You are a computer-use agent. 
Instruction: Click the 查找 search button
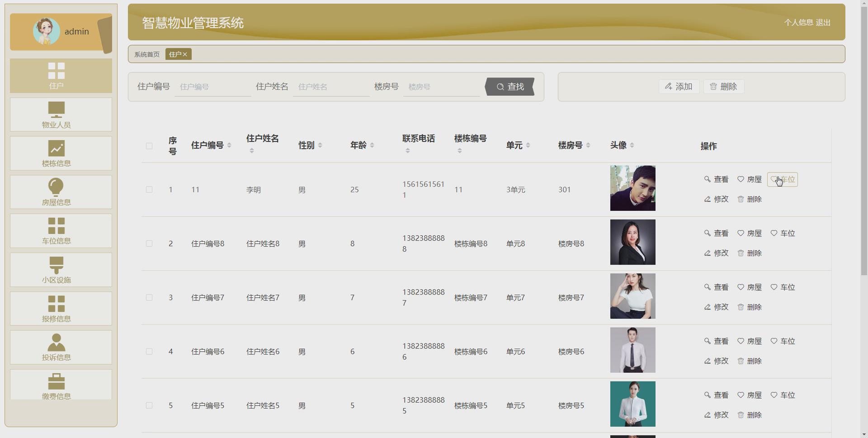[510, 86]
